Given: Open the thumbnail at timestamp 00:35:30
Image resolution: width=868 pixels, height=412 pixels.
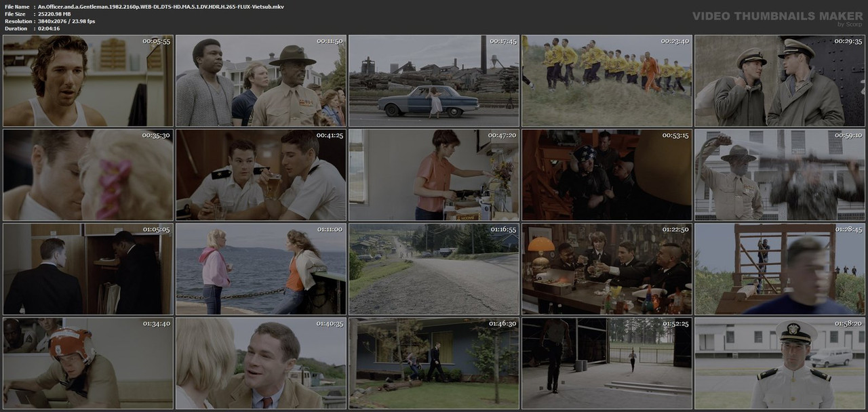Looking at the screenshot, I should 88,175.
